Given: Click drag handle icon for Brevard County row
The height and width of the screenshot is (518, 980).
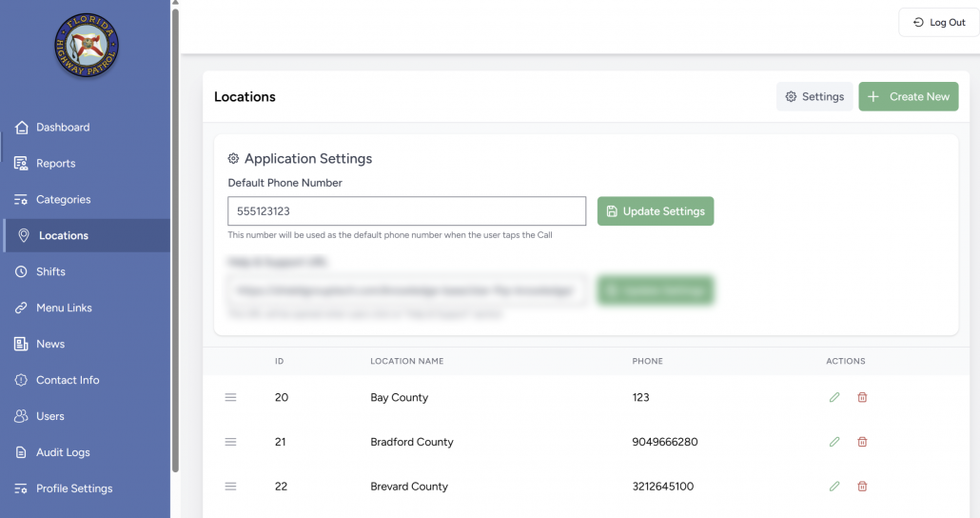Looking at the screenshot, I should 230,487.
